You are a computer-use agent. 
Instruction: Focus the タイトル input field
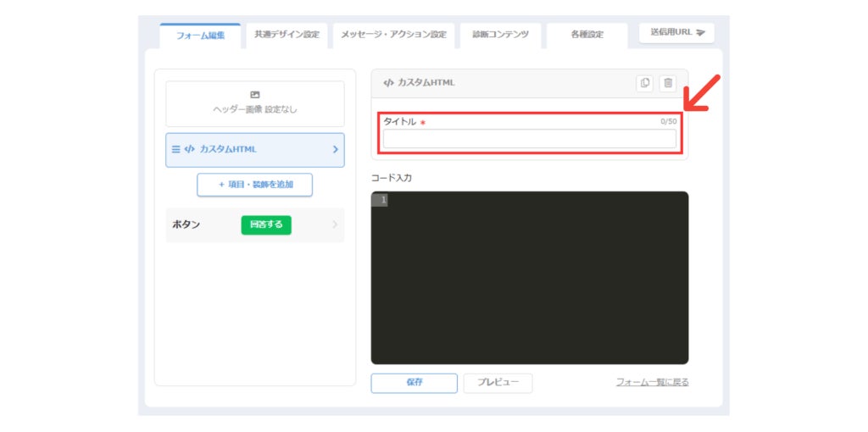click(530, 139)
